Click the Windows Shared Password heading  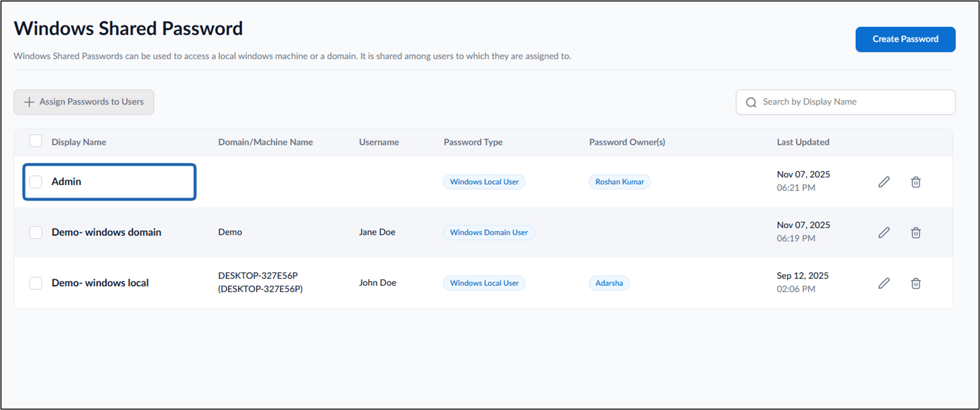click(128, 28)
